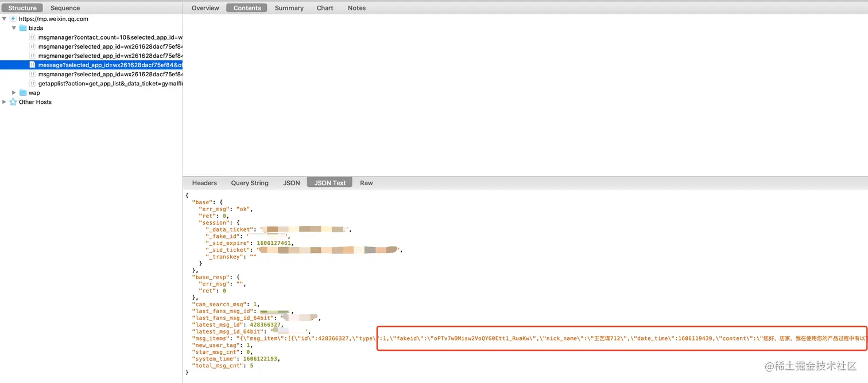Screen dimensions: 868x383
Task: Collapse the bizda folder triangle
Action: 14,28
